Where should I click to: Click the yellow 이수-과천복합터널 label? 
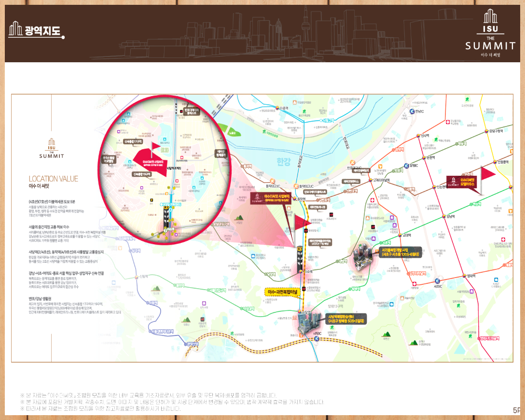pos(282,292)
